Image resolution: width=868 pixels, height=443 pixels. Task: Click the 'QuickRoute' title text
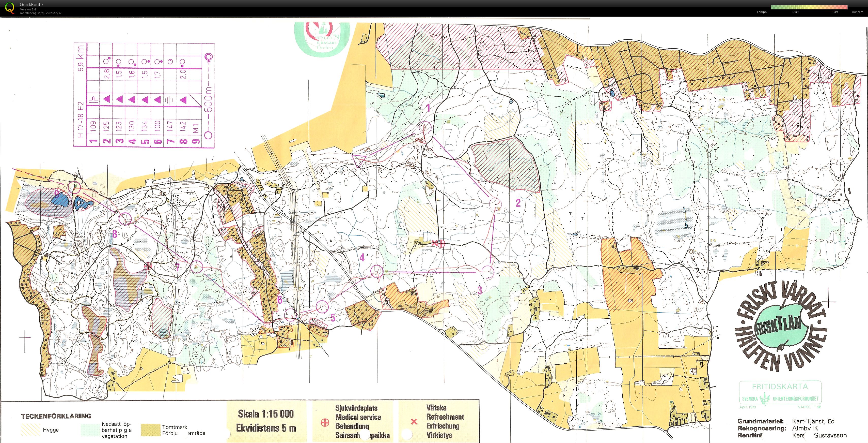pyautogui.click(x=31, y=5)
